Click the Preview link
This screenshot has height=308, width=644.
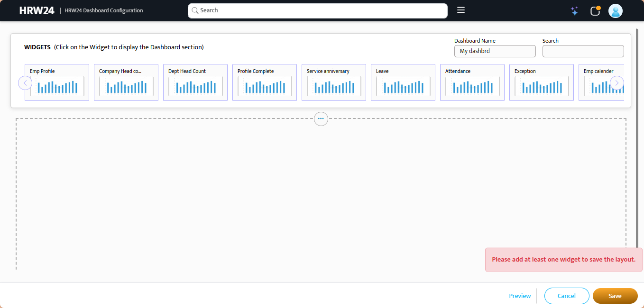pyautogui.click(x=520, y=296)
